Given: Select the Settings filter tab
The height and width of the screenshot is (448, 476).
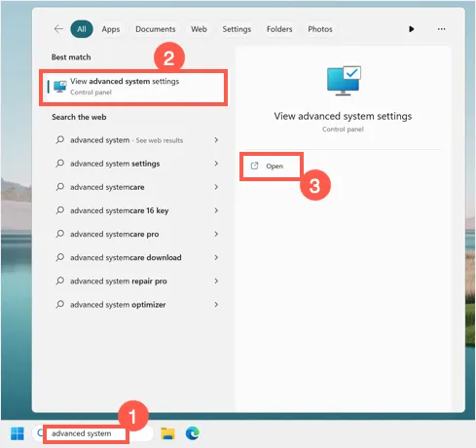Looking at the screenshot, I should 237,29.
